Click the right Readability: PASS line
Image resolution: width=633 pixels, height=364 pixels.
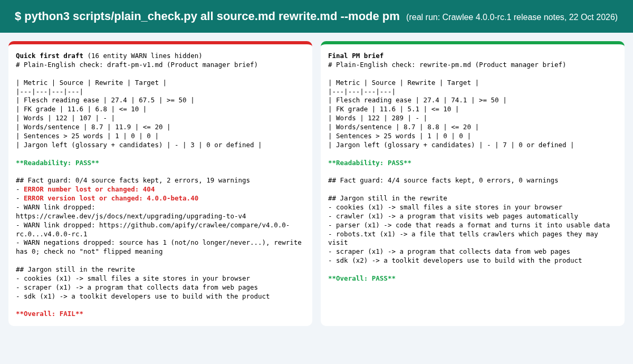370,163
